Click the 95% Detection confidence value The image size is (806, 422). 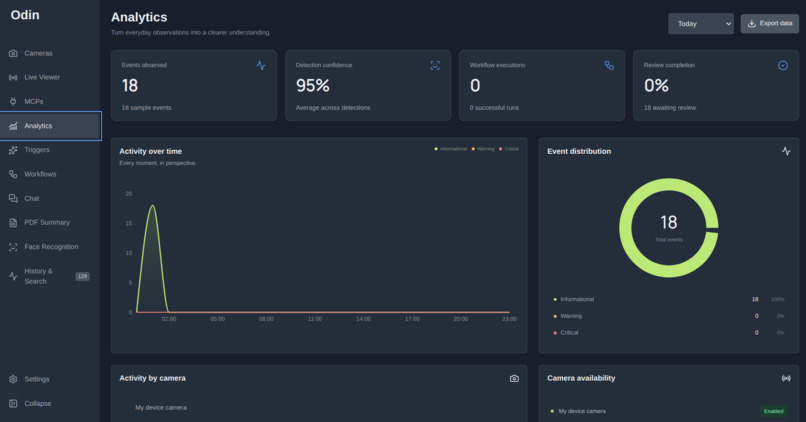[x=313, y=85]
